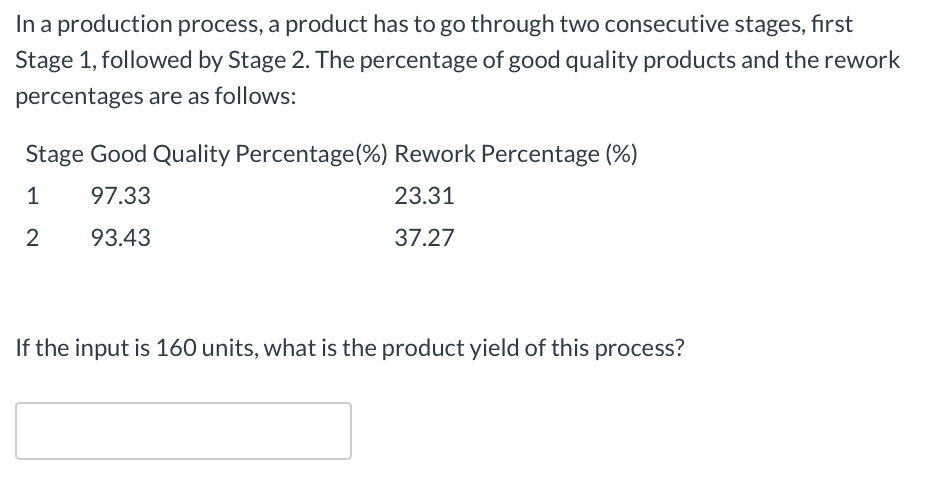Click the 23.31 rework percentage value
Viewport: 936px width, 488px height.
pos(424,196)
